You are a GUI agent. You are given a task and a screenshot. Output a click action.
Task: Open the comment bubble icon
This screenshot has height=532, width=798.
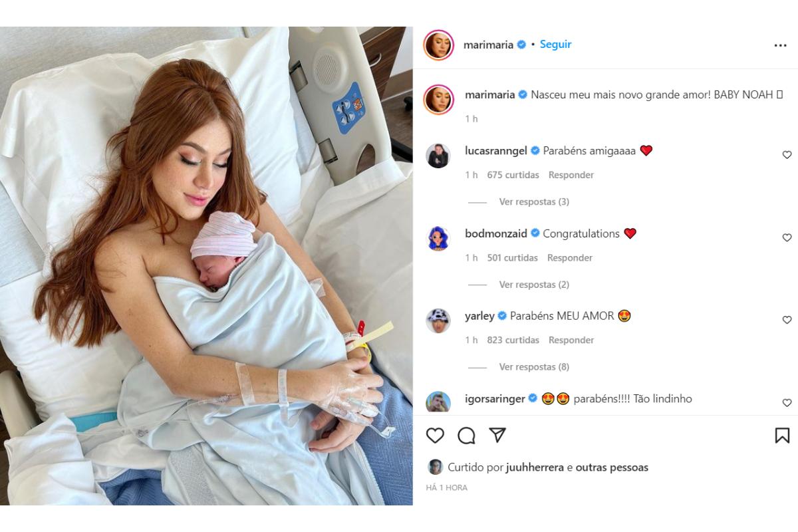(467, 436)
